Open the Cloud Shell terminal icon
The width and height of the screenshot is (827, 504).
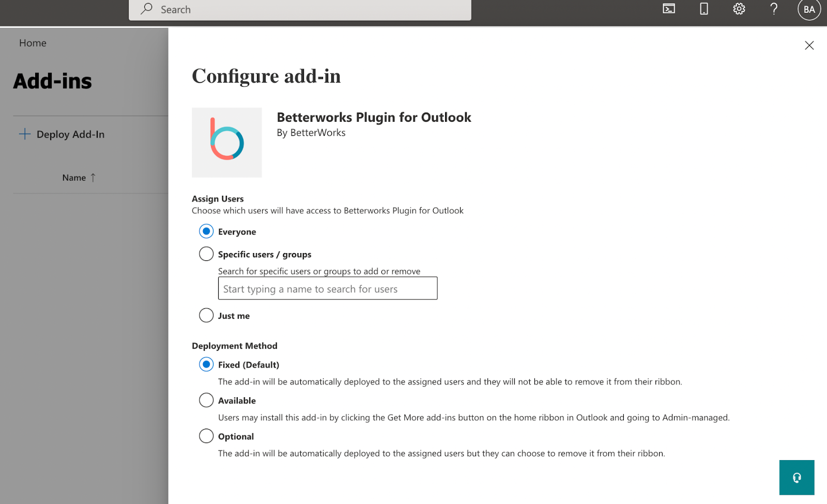(x=669, y=9)
